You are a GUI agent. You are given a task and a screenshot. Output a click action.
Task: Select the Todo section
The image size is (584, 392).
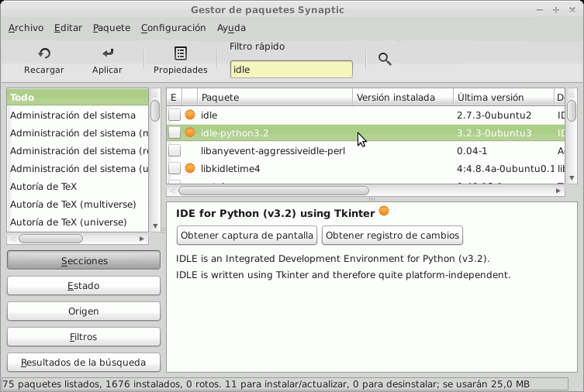coord(78,97)
